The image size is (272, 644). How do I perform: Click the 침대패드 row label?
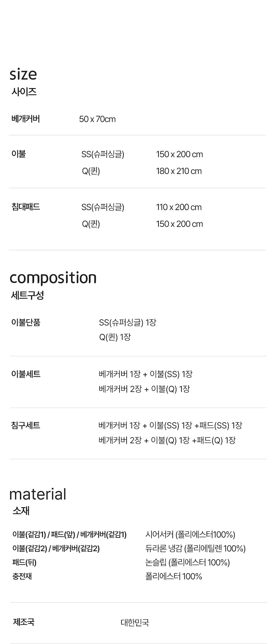point(26,207)
